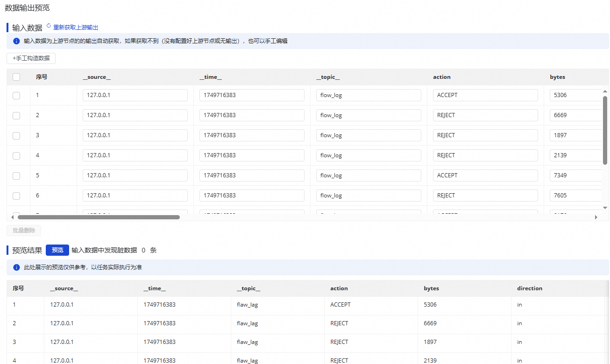Click the down arrow of the input table vertical scrollbar

[x=605, y=208]
